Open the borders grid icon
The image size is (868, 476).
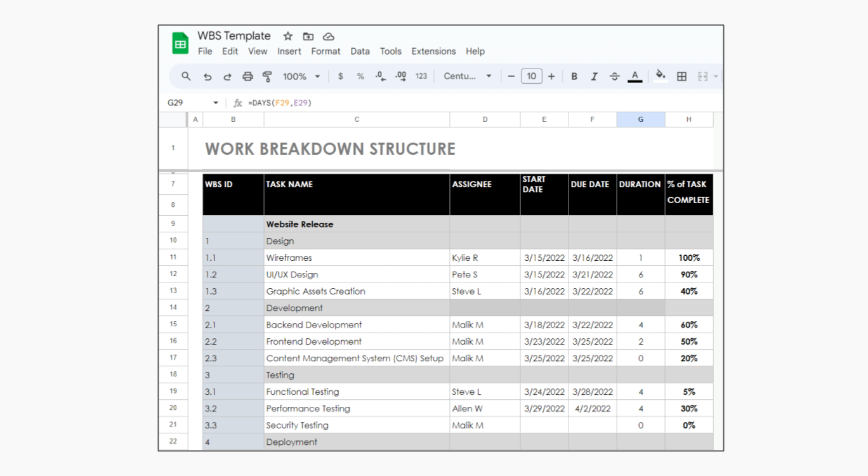click(681, 76)
